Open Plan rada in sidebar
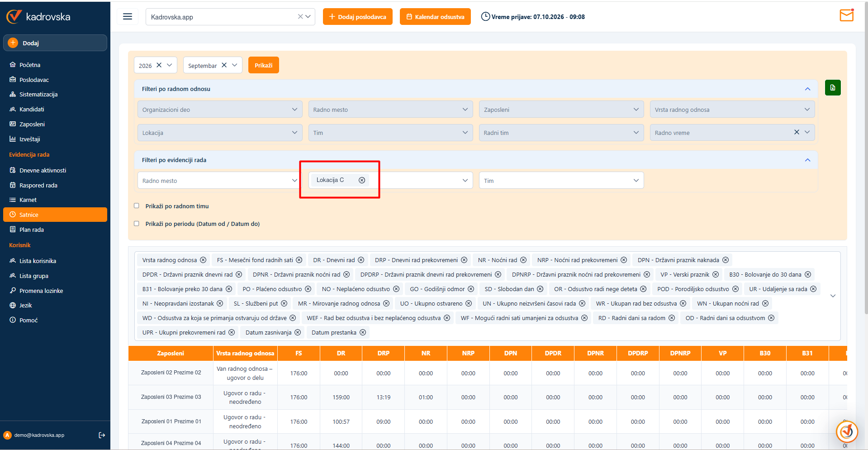The image size is (868, 450). pyautogui.click(x=31, y=230)
